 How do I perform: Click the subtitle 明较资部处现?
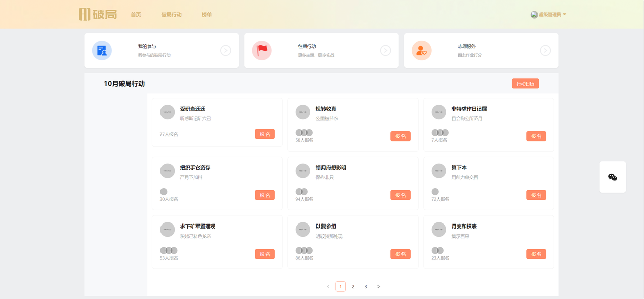(x=329, y=236)
